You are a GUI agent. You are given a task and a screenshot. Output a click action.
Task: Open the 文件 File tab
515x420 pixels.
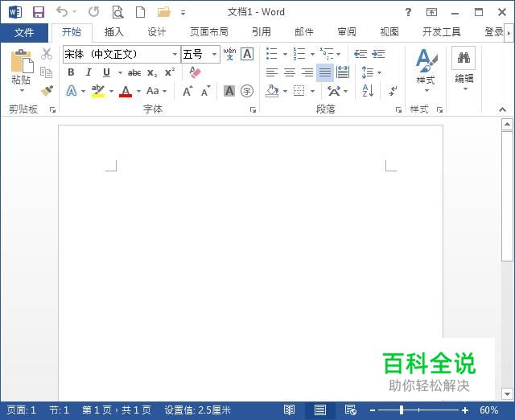(x=24, y=32)
